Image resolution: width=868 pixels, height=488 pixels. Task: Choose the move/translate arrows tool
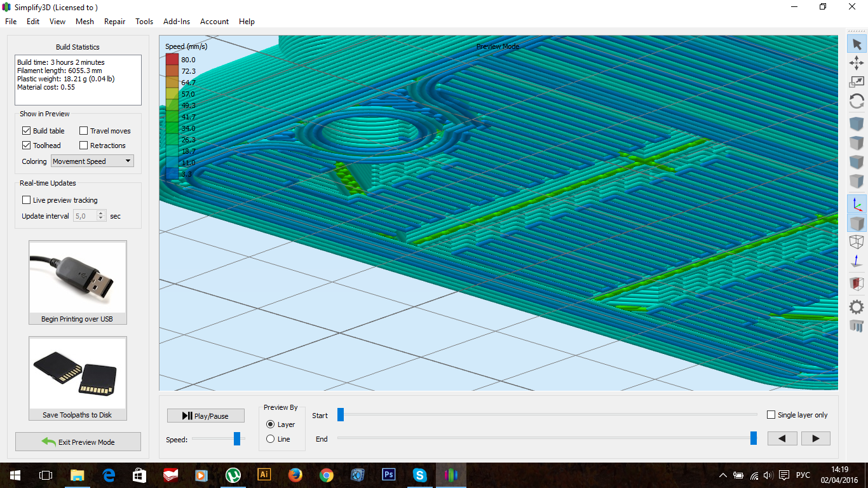coord(857,63)
